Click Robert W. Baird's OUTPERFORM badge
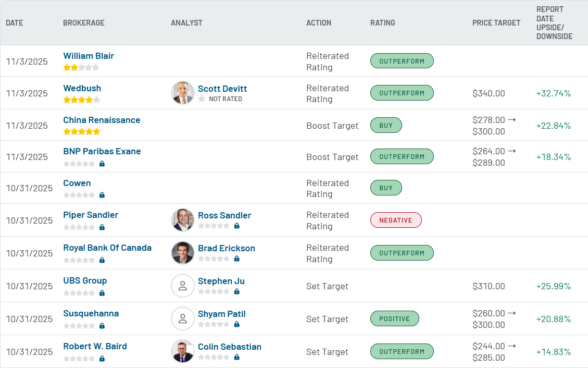This screenshot has width=588, height=368. 402,351
